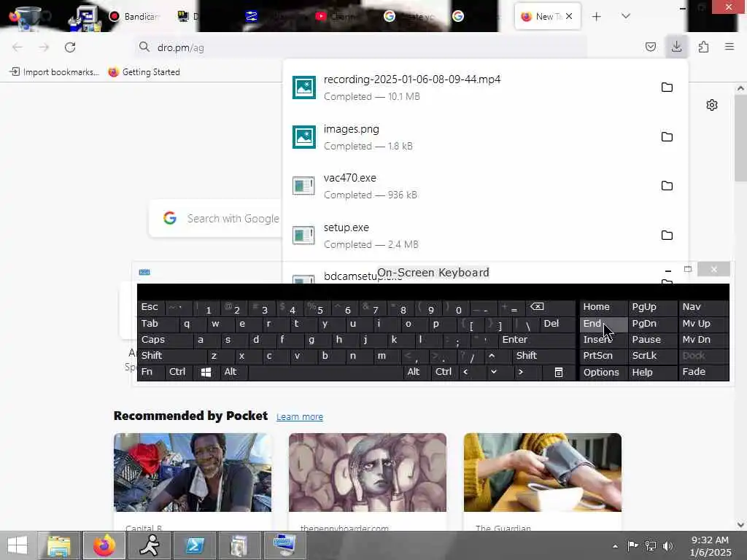
Task: List all tabs with the chevron
Action: point(625,16)
